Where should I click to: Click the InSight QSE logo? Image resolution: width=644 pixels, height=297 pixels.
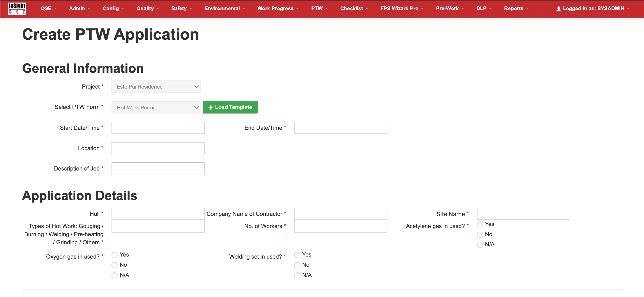[x=17, y=8]
